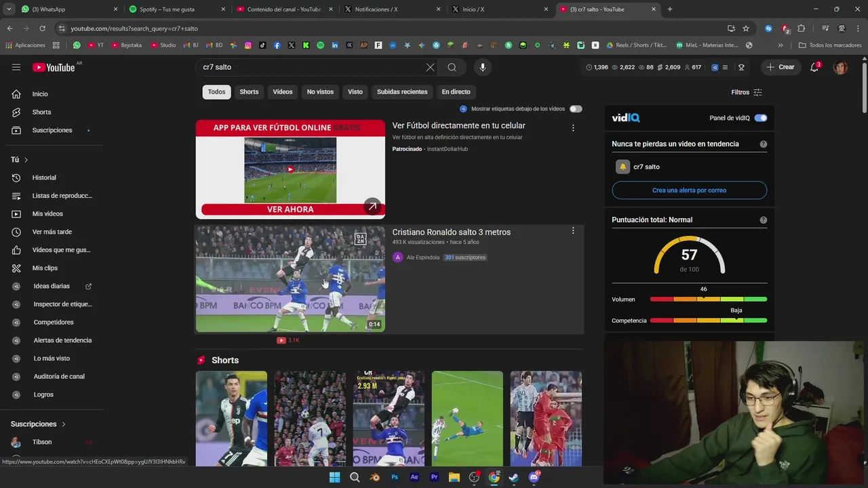Show hidden bookmarks with double chevron

click(781, 45)
